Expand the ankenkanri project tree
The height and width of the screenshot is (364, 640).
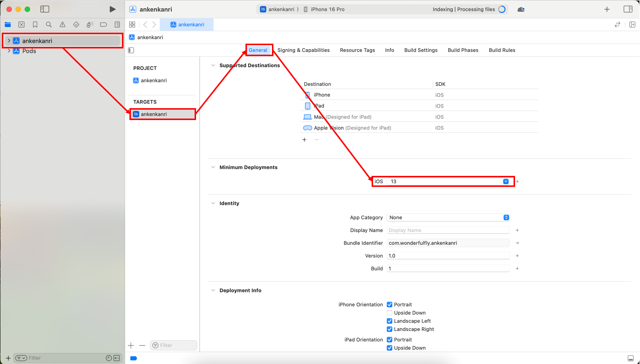point(9,41)
